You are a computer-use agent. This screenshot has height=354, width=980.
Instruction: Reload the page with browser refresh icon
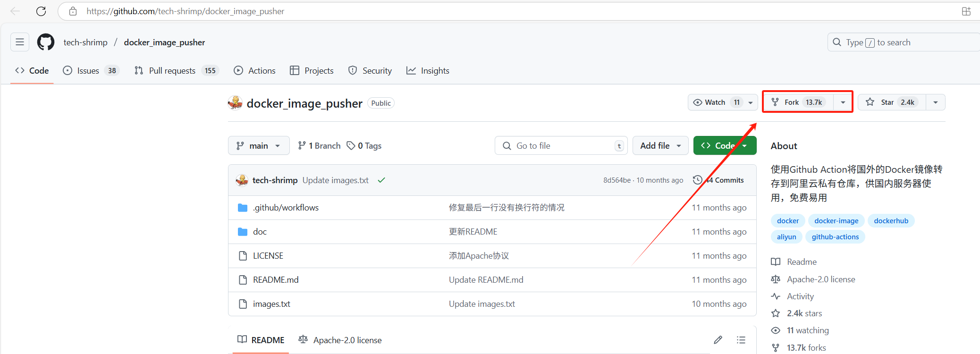pos(41,11)
